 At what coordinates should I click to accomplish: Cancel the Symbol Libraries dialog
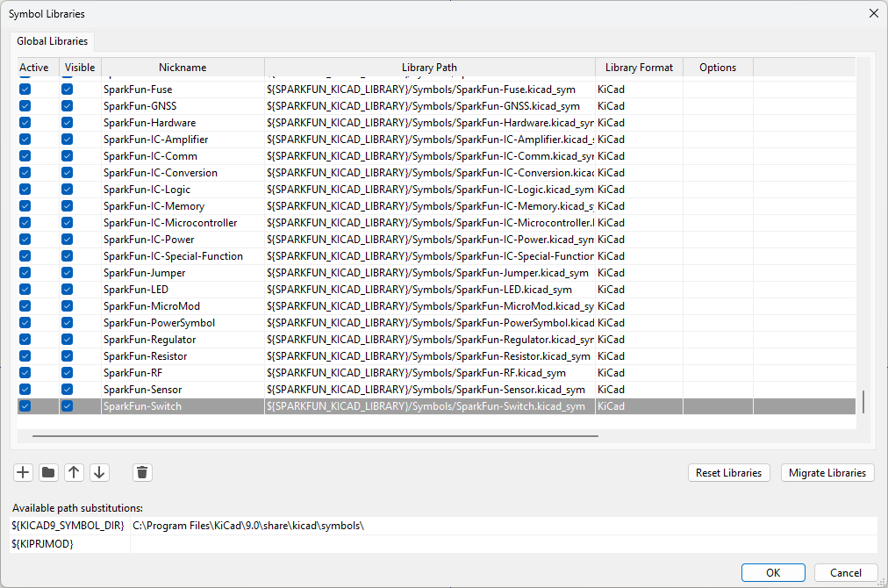coord(846,573)
